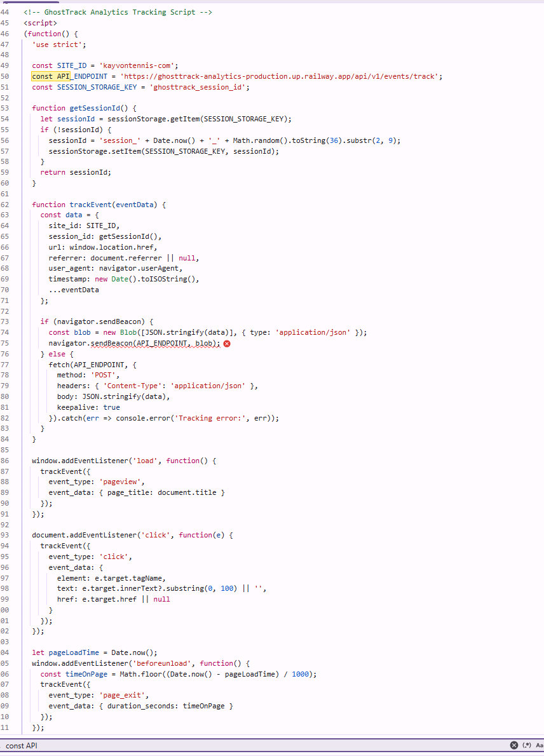Toggle case-sensitive matching with the Aa control
This screenshot has width=544, height=756.
point(540,745)
